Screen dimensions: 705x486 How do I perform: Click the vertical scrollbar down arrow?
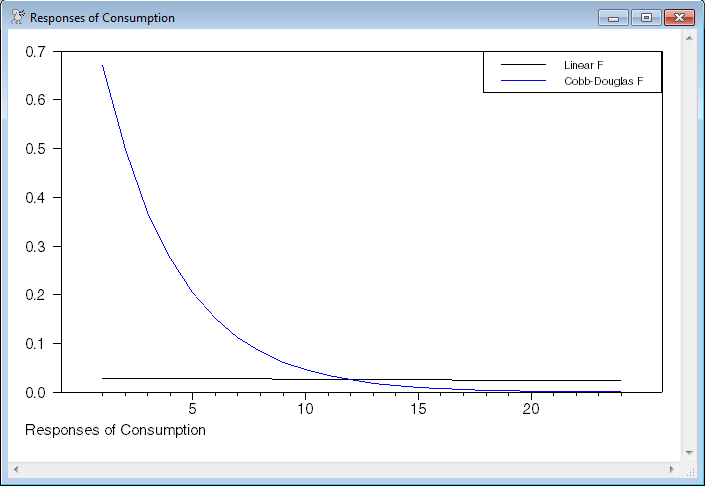[x=688, y=453]
